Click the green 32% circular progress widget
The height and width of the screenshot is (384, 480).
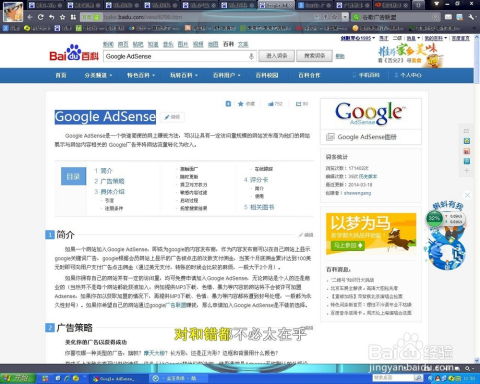coord(434,219)
